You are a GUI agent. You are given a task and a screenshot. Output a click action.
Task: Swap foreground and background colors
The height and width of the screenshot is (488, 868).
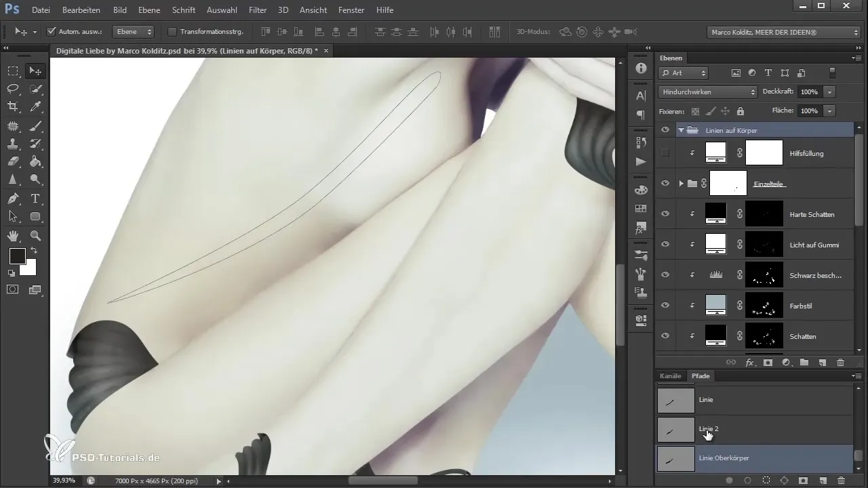click(x=33, y=251)
